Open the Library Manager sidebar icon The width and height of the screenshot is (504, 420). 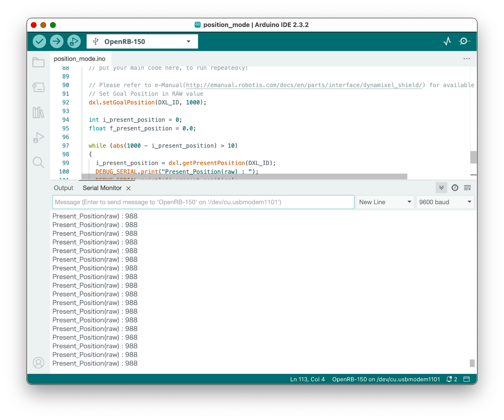39,112
